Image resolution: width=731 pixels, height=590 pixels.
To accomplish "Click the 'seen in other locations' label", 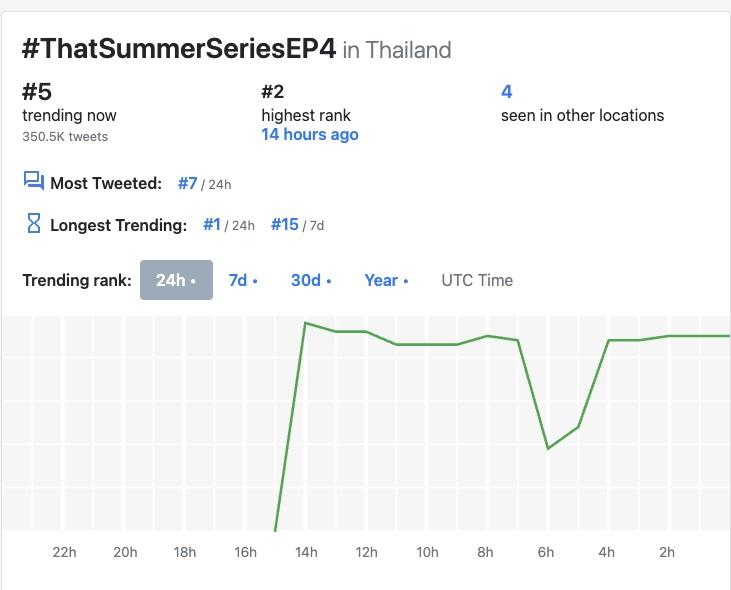I will click(582, 115).
